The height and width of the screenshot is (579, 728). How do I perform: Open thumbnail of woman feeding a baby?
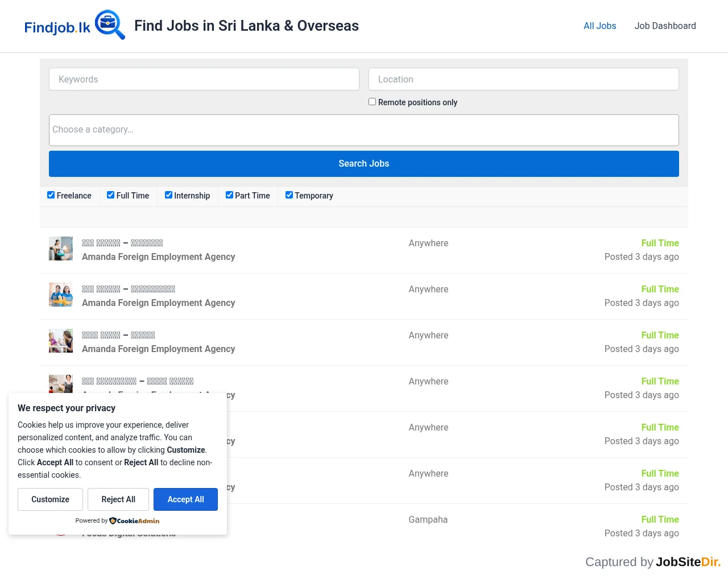point(61,341)
